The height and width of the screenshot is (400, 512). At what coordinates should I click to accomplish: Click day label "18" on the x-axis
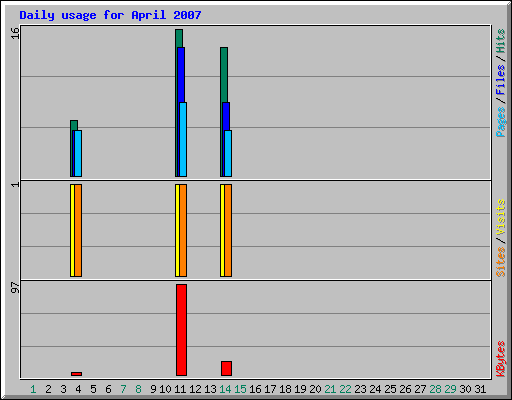pos(285,389)
